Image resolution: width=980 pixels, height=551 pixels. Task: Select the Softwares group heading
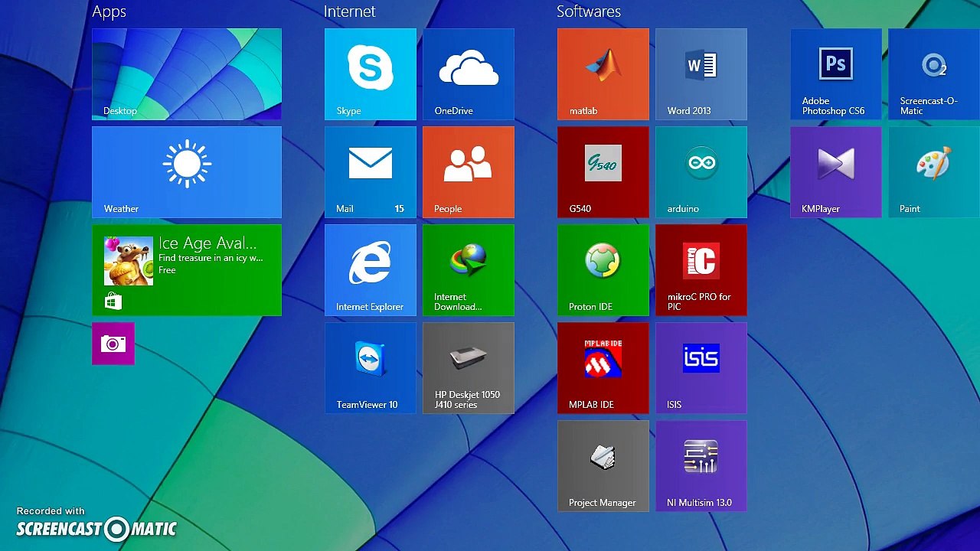[x=589, y=11]
